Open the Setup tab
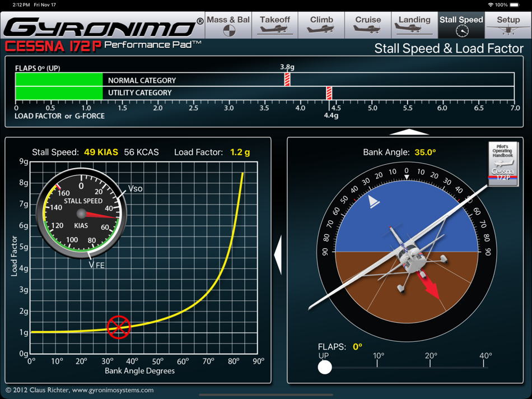 508,25
